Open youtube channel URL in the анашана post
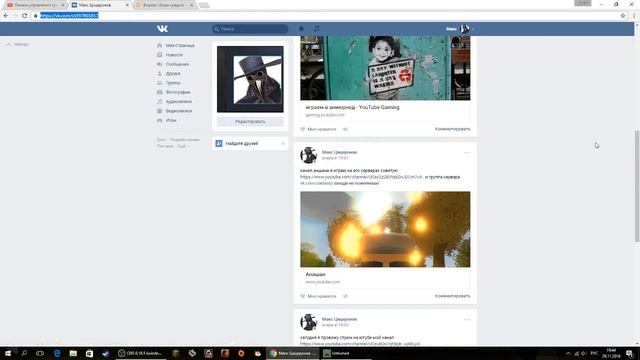Viewport: 640px width, 360px height. click(361, 177)
